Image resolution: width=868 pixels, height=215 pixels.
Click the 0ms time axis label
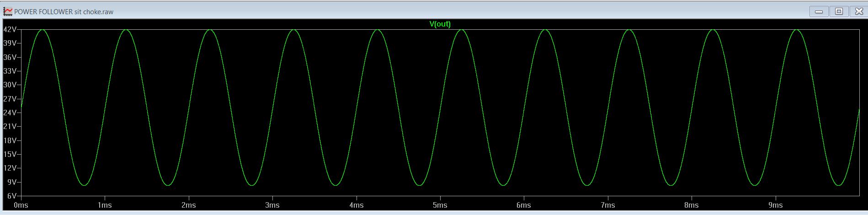(x=21, y=205)
